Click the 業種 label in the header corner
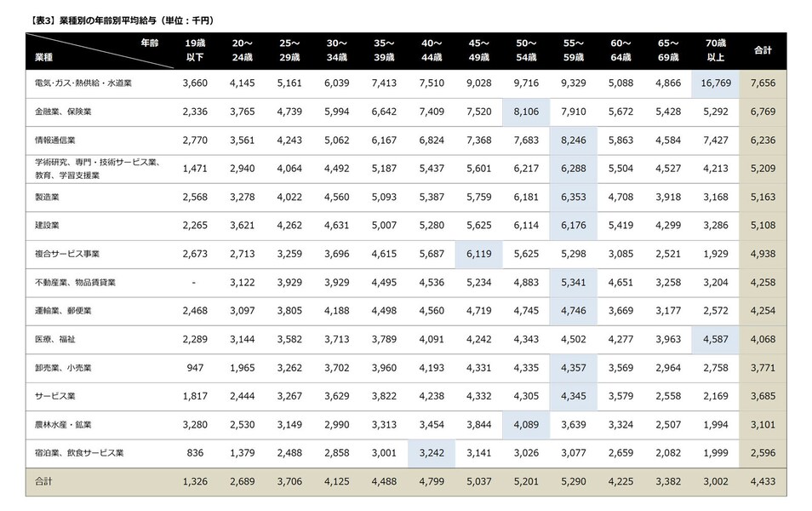 pos(44,56)
